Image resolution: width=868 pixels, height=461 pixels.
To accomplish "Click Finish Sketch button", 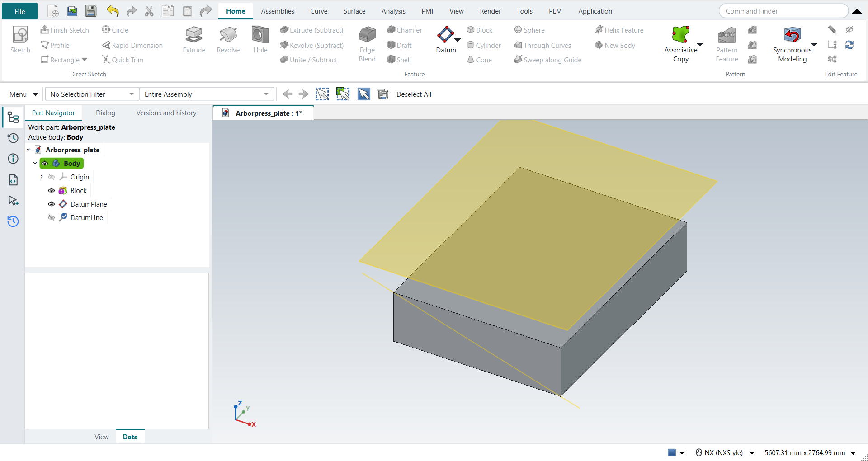I will point(65,30).
